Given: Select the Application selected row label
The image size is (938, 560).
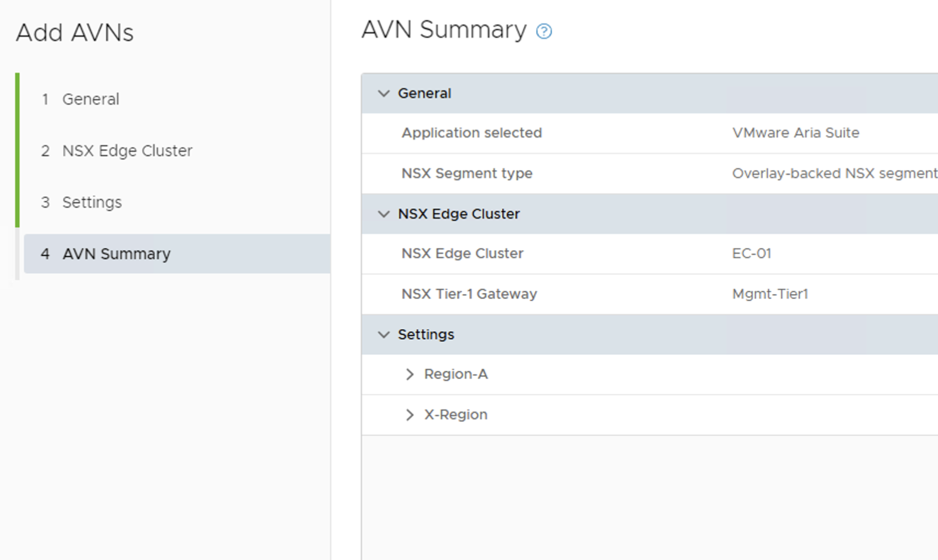Looking at the screenshot, I should click(x=471, y=133).
